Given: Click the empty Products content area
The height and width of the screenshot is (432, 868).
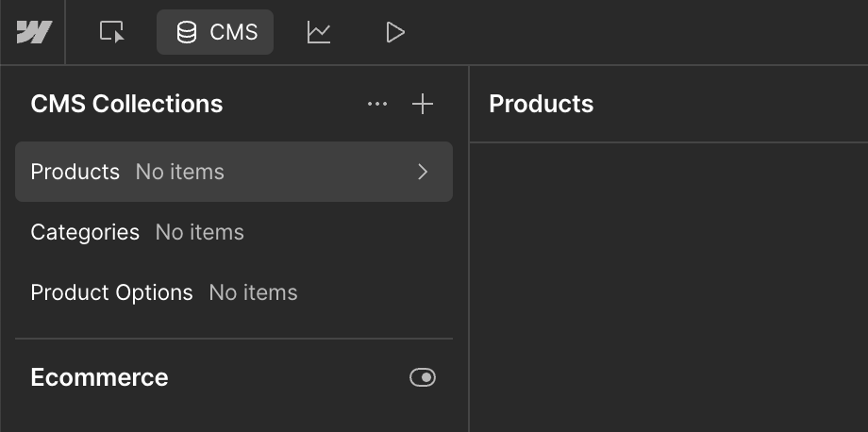Looking at the screenshot, I should click(669, 288).
